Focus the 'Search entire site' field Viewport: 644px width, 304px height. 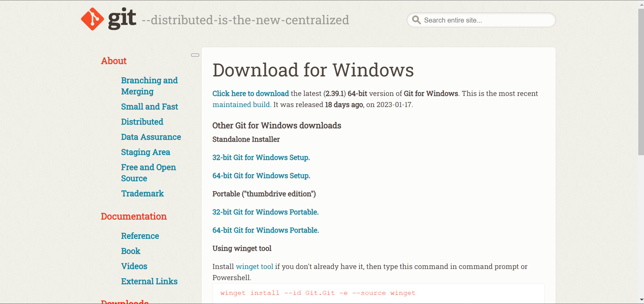(x=481, y=20)
